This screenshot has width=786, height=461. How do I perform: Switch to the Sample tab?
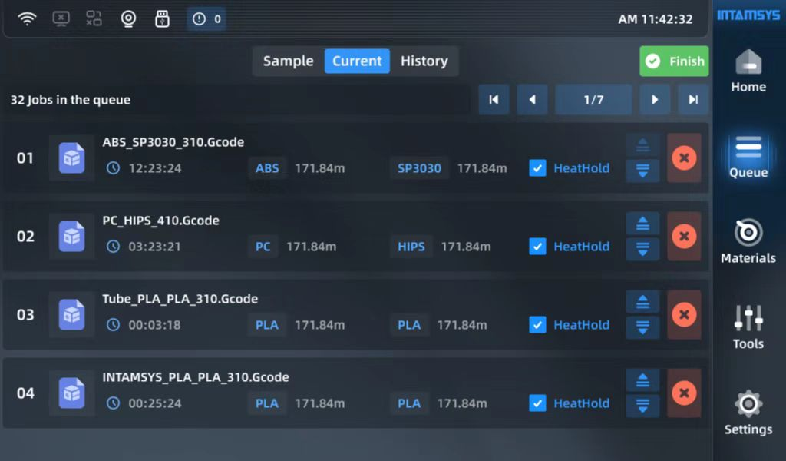pyautogui.click(x=288, y=61)
